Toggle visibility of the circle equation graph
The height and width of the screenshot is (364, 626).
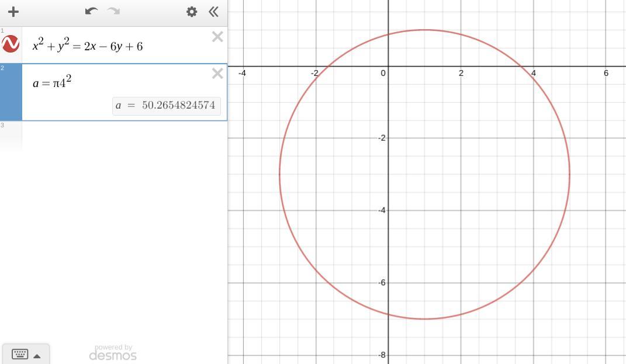point(11,44)
